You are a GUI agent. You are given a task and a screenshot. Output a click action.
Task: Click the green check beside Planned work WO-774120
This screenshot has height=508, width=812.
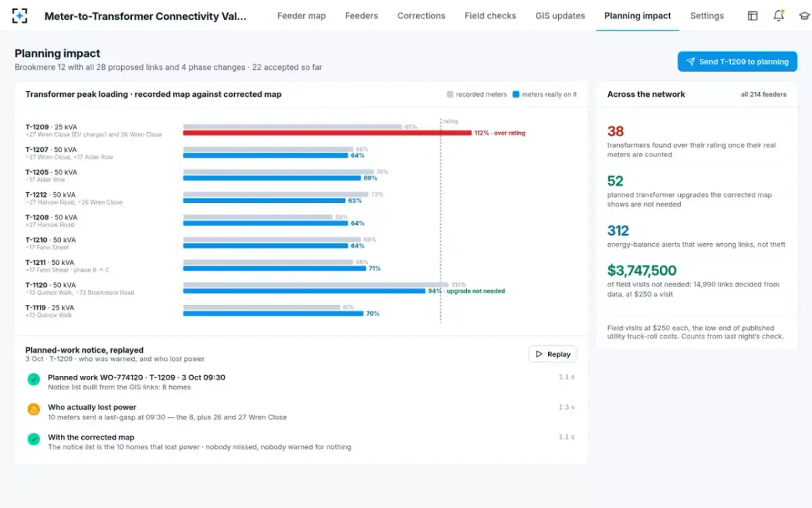pos(33,379)
